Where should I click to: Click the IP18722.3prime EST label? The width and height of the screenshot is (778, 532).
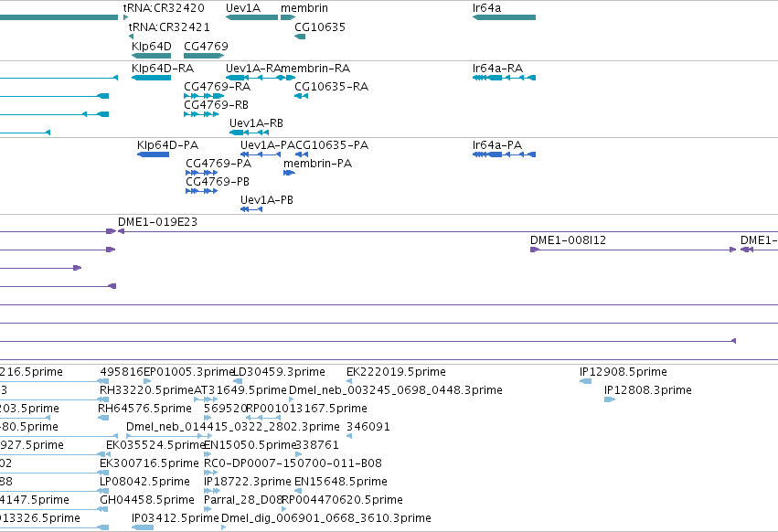click(x=248, y=482)
